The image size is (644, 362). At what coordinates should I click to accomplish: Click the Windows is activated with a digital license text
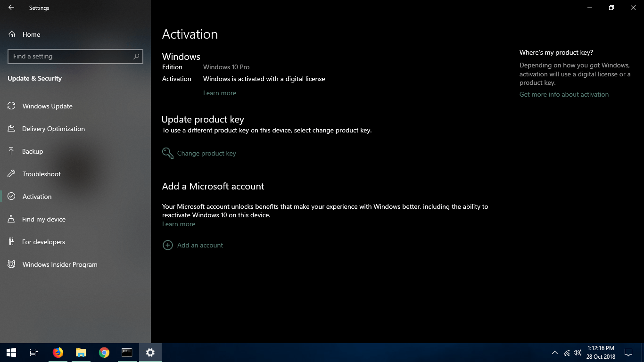[264, 79]
